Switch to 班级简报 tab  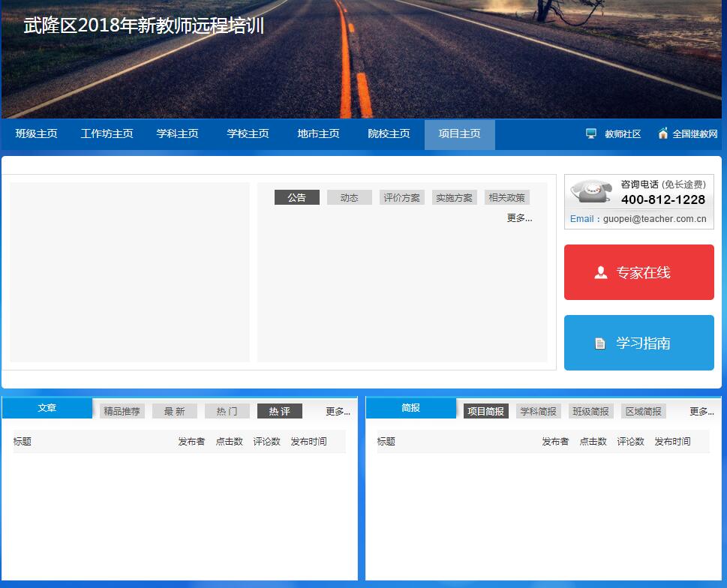point(590,411)
